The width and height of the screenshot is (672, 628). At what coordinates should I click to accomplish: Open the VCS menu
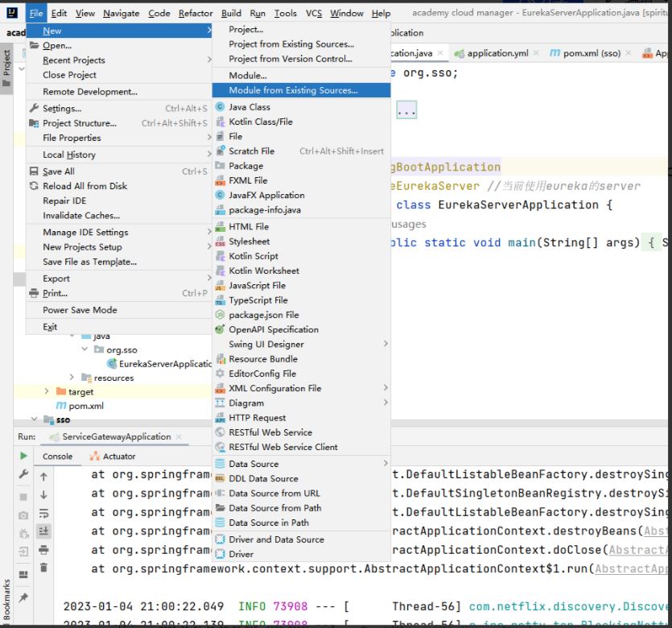click(314, 14)
